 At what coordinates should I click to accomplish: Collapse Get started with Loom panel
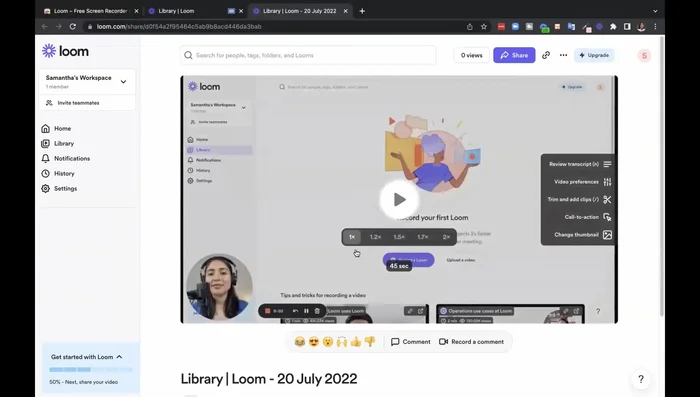click(119, 357)
